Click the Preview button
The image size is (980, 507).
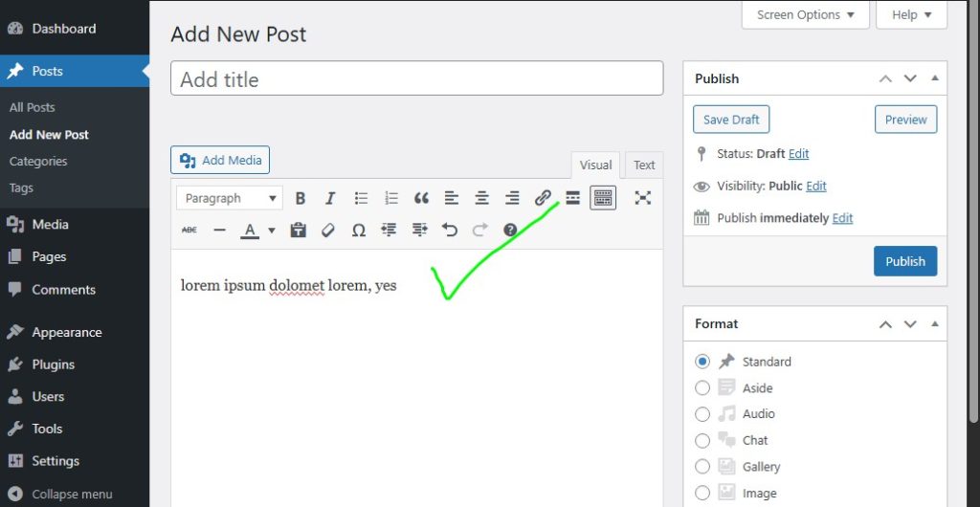(905, 120)
